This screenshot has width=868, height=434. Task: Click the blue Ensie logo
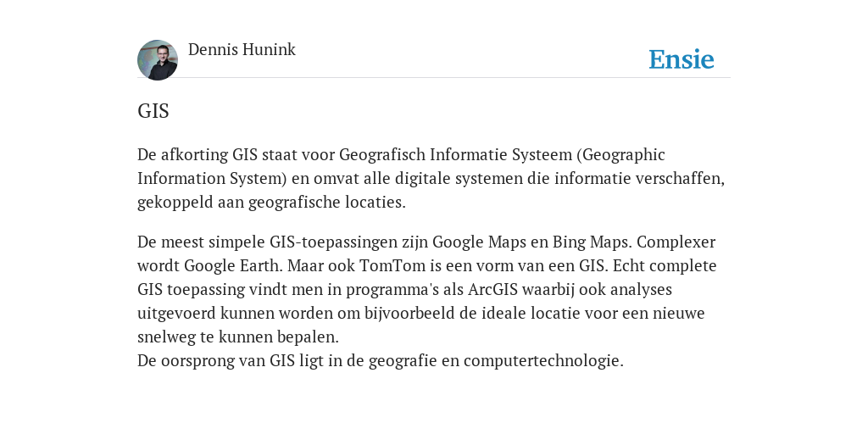(682, 59)
